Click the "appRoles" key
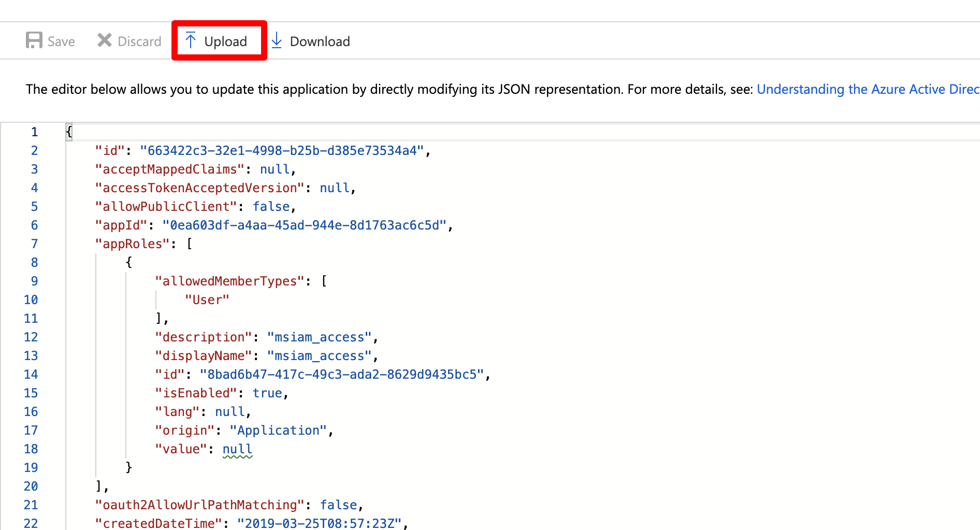This screenshot has height=530, width=980. [133, 244]
